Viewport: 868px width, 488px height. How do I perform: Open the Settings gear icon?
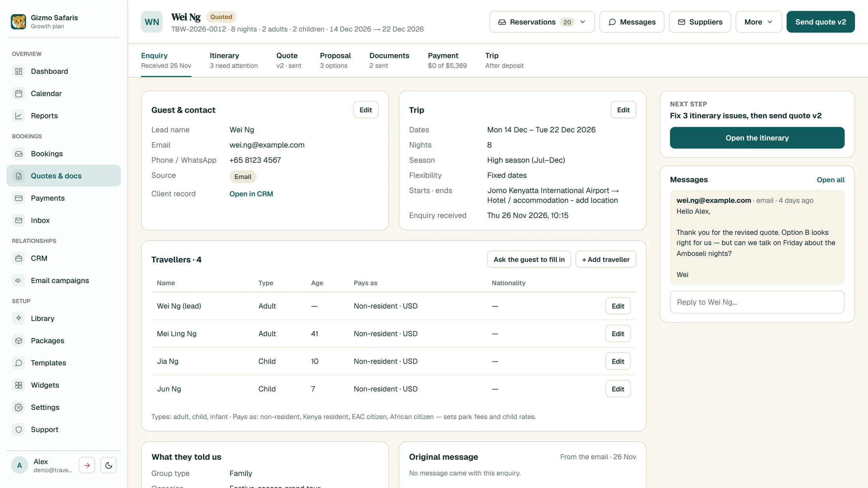[19, 407]
